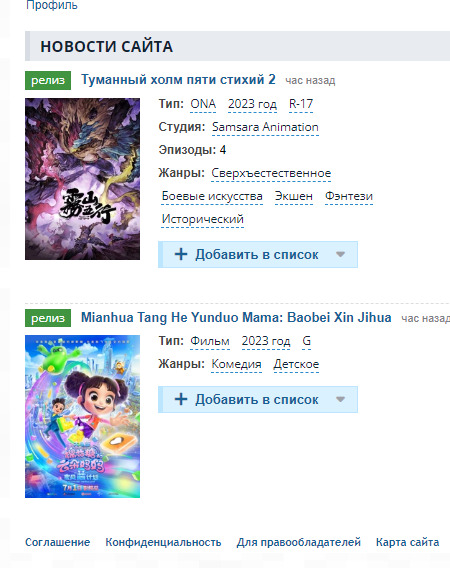Choose the Экшен genre tag

point(293,196)
